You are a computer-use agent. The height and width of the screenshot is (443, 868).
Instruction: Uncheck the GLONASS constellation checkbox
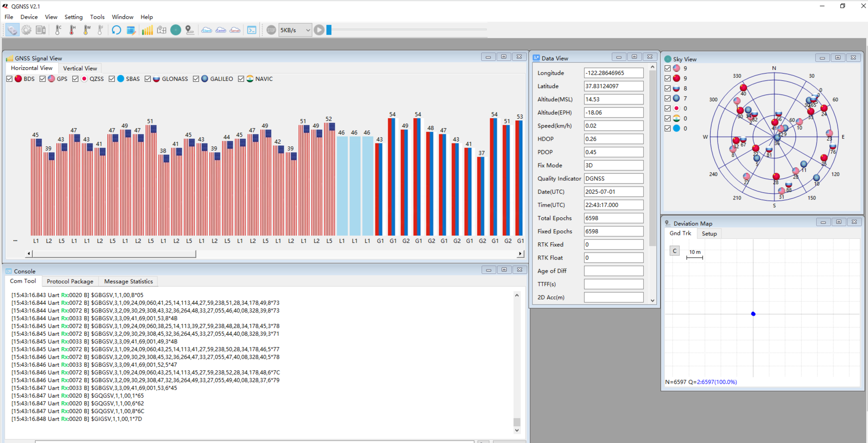tap(147, 79)
